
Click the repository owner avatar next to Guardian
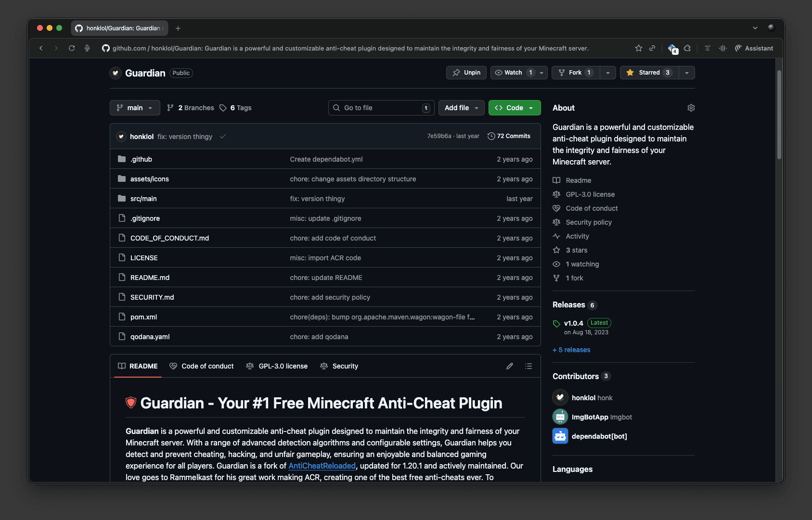116,73
